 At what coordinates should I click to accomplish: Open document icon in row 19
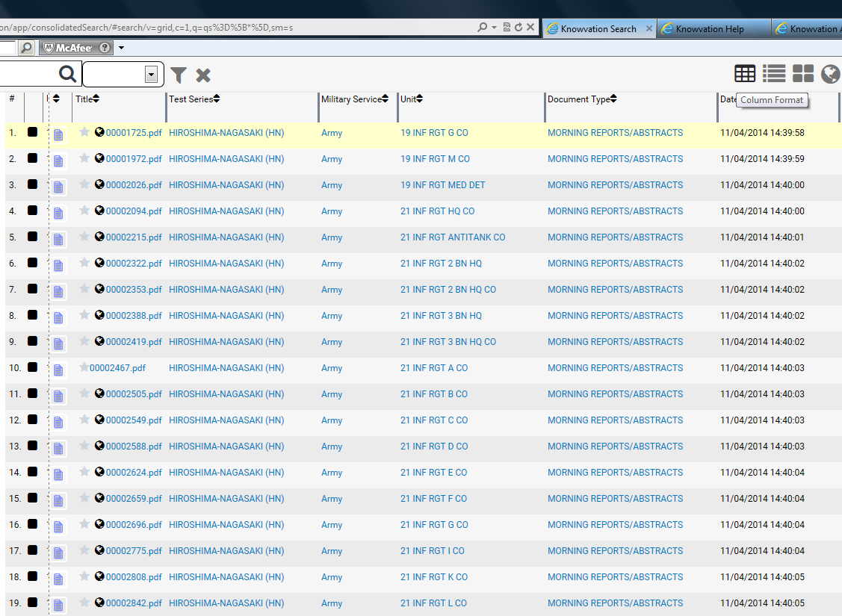[x=58, y=605]
